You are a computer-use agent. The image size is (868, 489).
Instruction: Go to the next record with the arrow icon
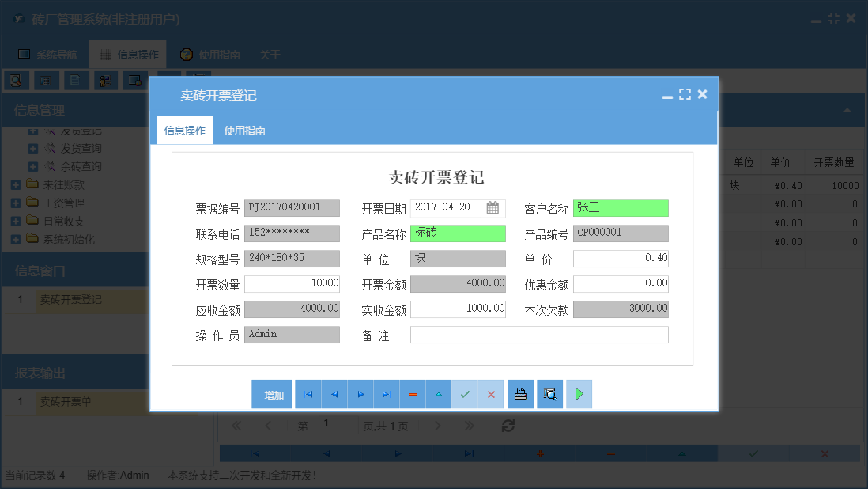361,393
